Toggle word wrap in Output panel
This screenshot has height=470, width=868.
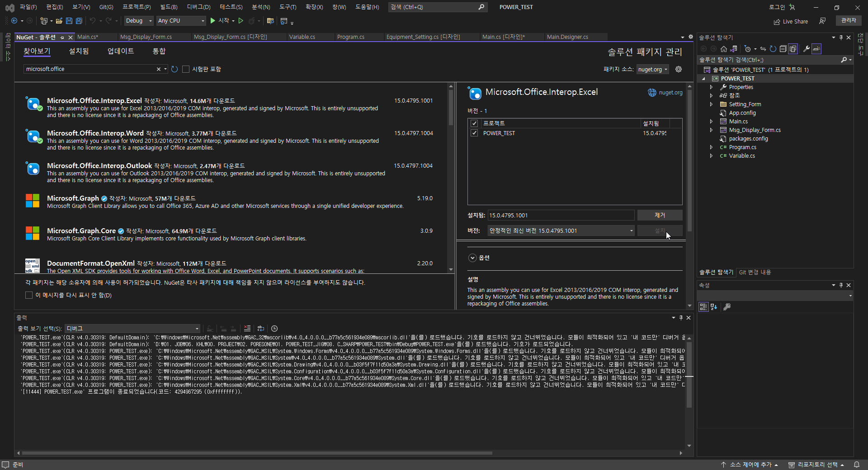point(261,329)
